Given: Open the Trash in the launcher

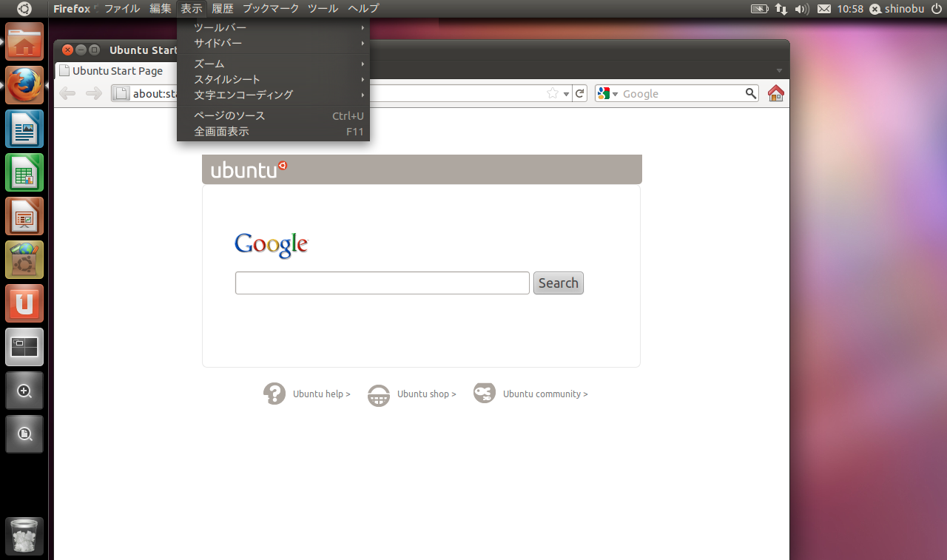Looking at the screenshot, I should (24, 536).
